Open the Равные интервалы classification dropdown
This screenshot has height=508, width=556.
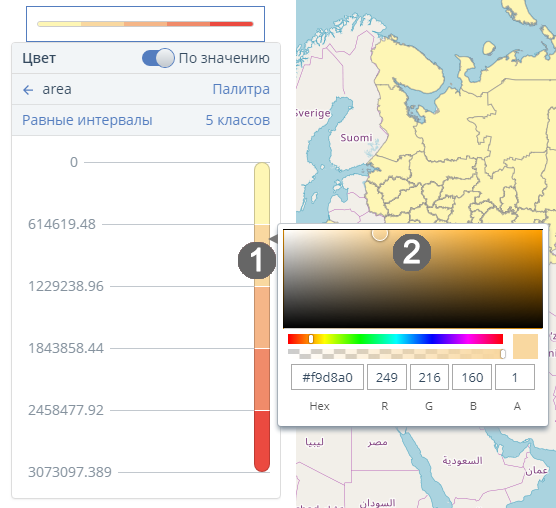(87, 120)
